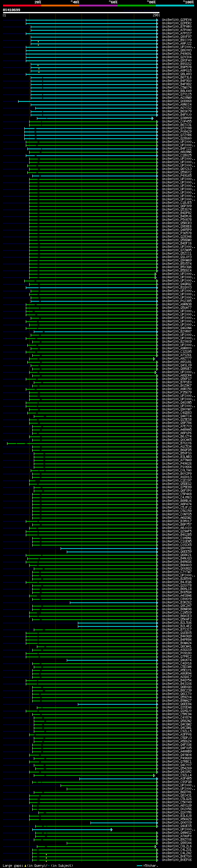
Task: Select the UniRef100_Q9SF40 label
Action: click(177, 60)
